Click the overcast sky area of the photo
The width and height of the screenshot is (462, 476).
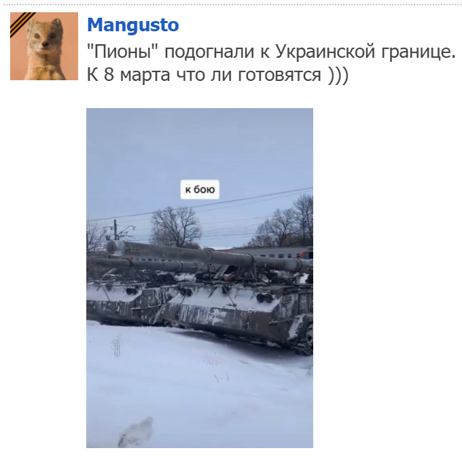[x=200, y=146]
